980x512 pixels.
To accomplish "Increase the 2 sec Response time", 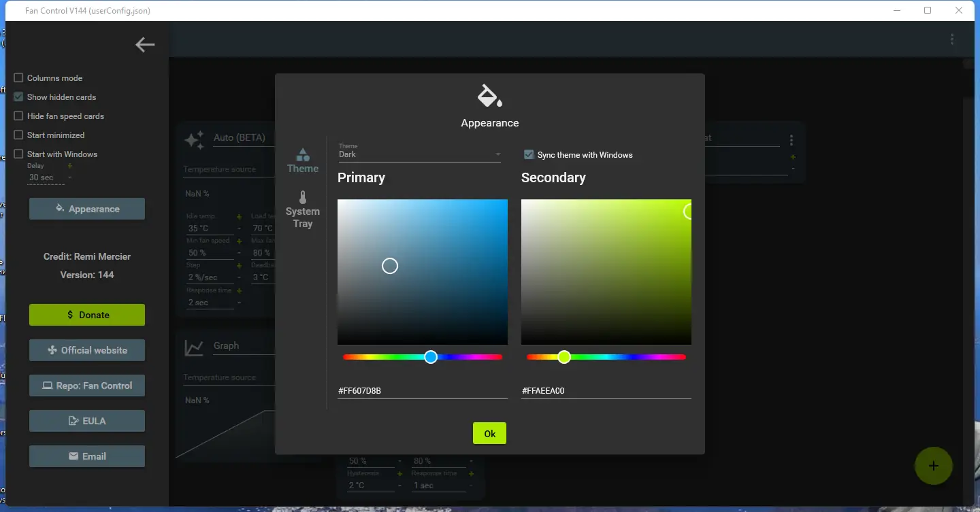I will pos(239,291).
